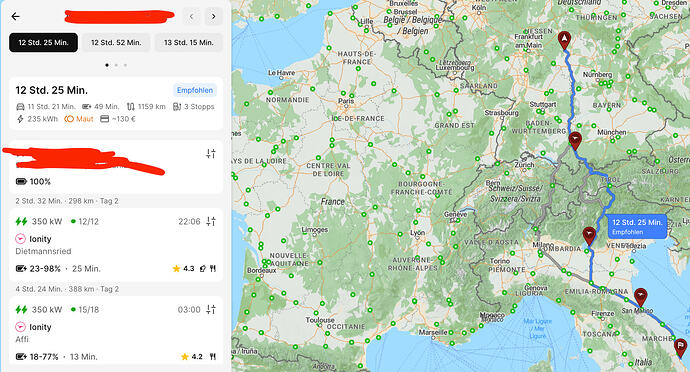Viewport: 690px width, 372px height.
Task: Click the second pagination dot
Action: 116,65
